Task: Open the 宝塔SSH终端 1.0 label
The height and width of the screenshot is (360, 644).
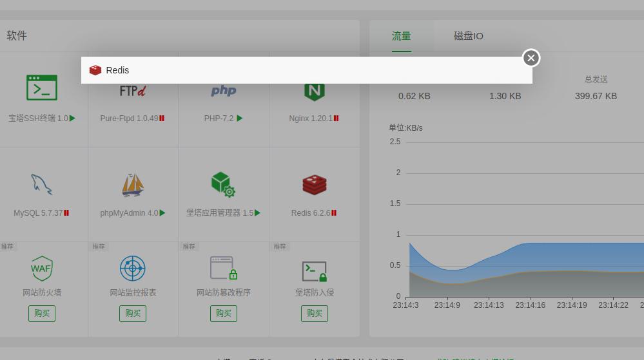Action: click(x=38, y=118)
